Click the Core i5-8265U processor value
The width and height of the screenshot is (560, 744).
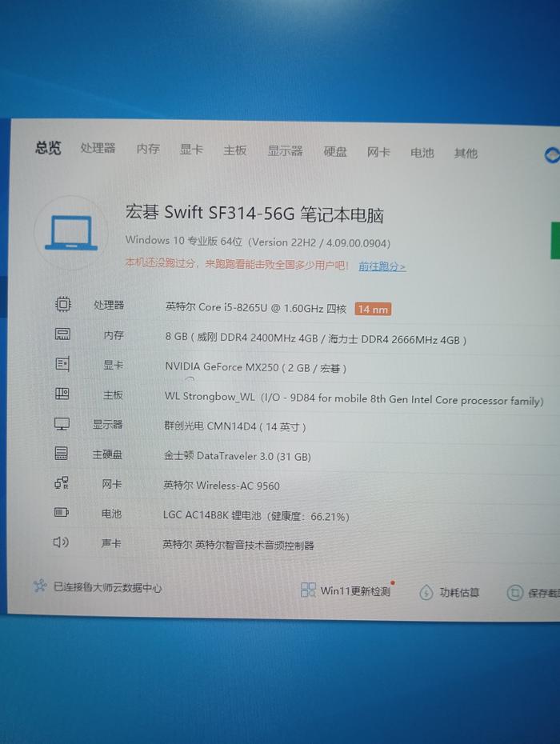[x=256, y=307]
